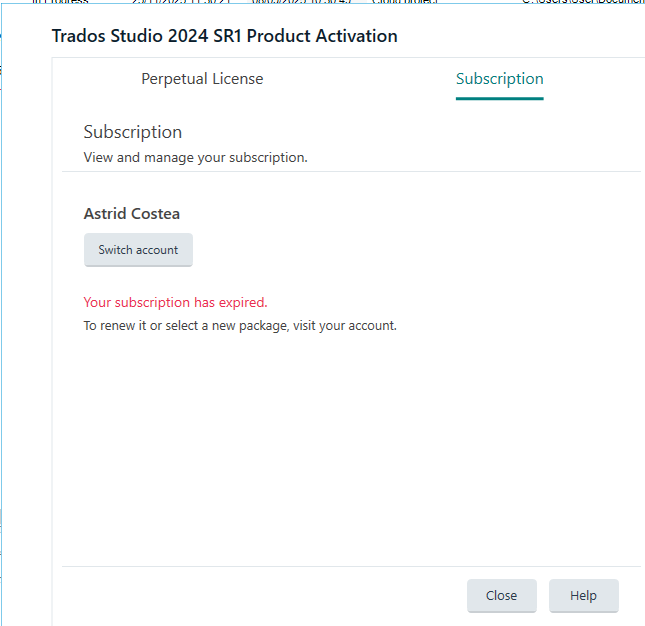Select the Subscription tab
The width and height of the screenshot is (645, 626).
[x=499, y=79]
